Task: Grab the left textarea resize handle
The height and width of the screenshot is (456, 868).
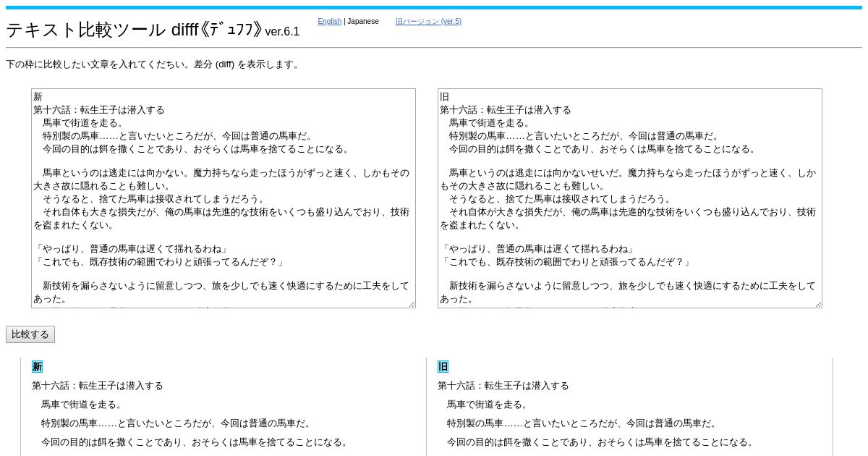Action: (412, 304)
